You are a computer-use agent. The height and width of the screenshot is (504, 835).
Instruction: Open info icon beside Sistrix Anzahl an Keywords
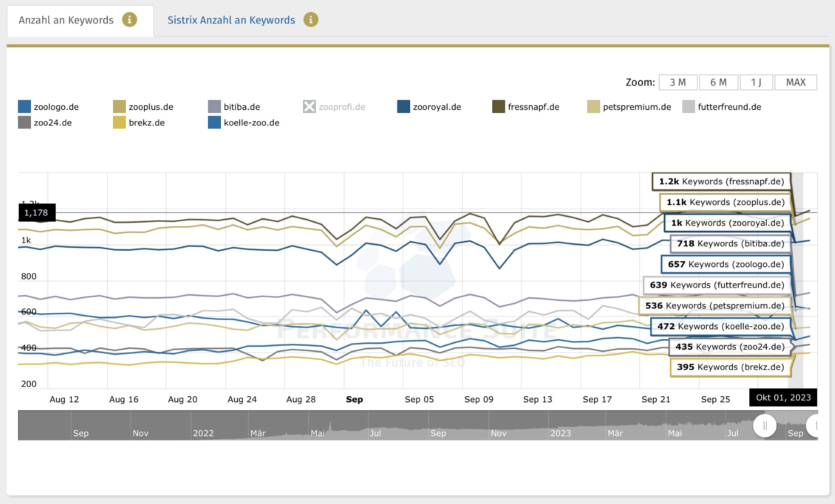tap(311, 20)
